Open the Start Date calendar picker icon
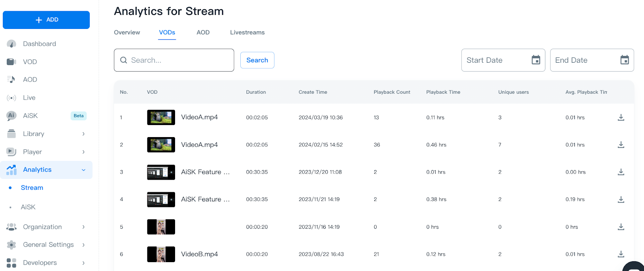This screenshot has width=644, height=271. point(536,60)
